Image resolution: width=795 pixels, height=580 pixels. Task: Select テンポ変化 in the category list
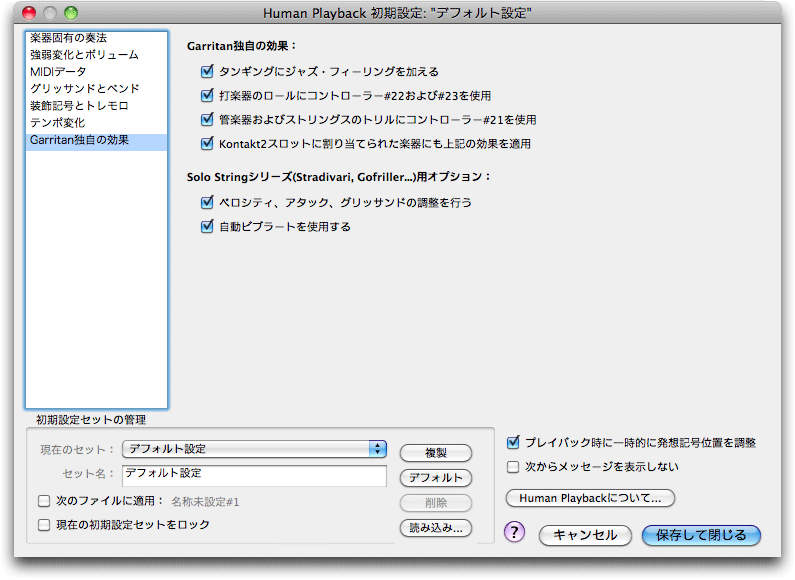96,123
